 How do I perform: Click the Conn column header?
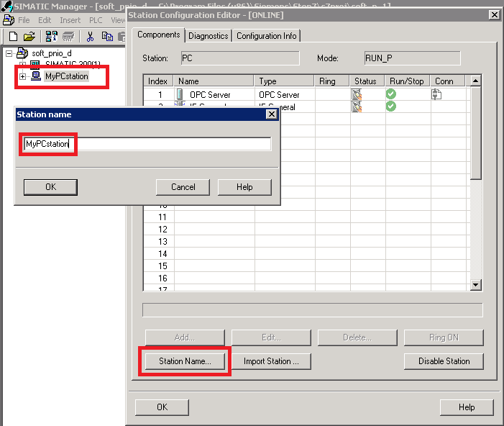[448, 81]
